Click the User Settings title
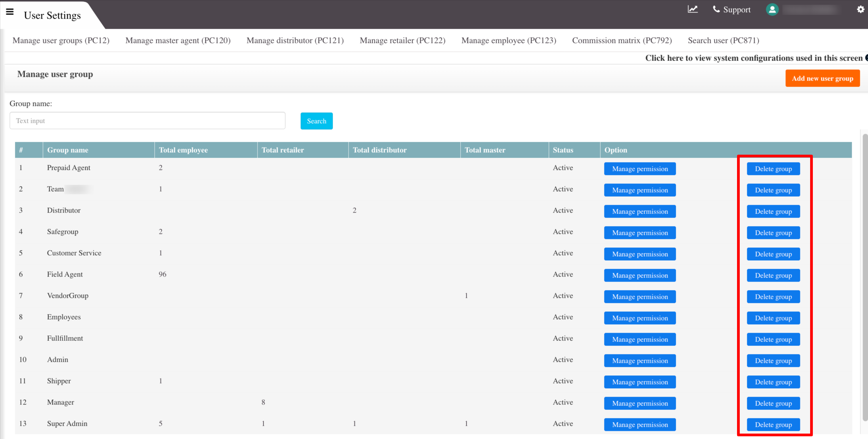The image size is (868, 439). coord(52,15)
